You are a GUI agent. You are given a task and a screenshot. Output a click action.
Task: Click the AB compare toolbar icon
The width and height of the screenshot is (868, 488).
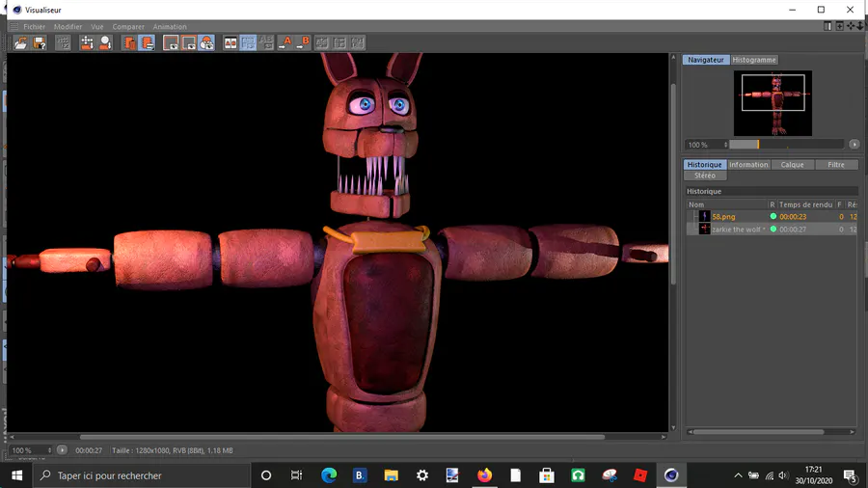[x=231, y=43]
